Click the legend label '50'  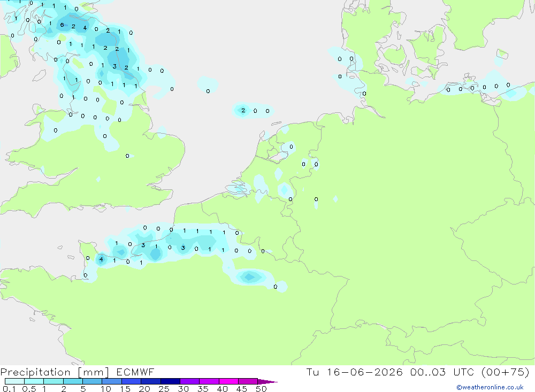(261, 389)
